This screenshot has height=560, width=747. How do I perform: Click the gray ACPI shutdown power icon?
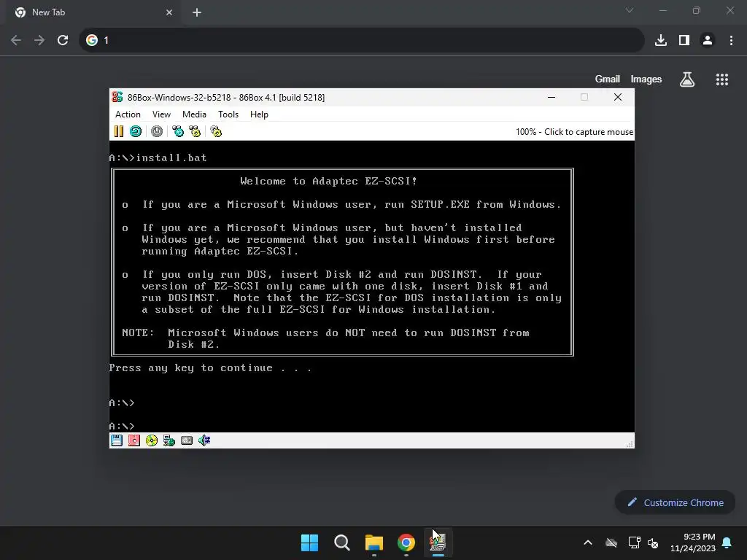click(x=157, y=131)
